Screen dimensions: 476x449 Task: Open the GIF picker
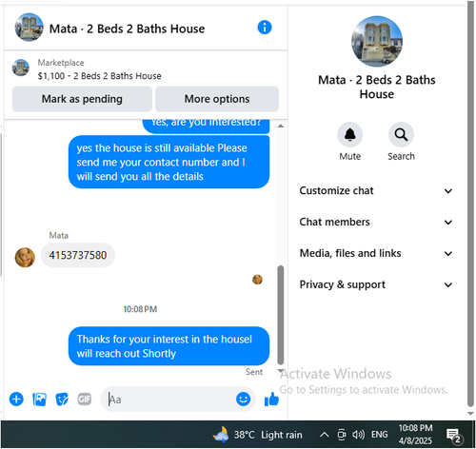[x=85, y=400]
